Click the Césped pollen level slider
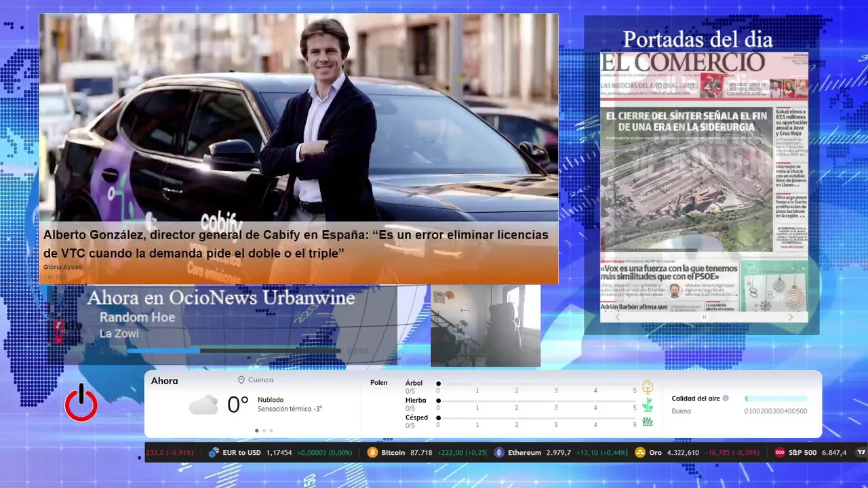 (536, 418)
